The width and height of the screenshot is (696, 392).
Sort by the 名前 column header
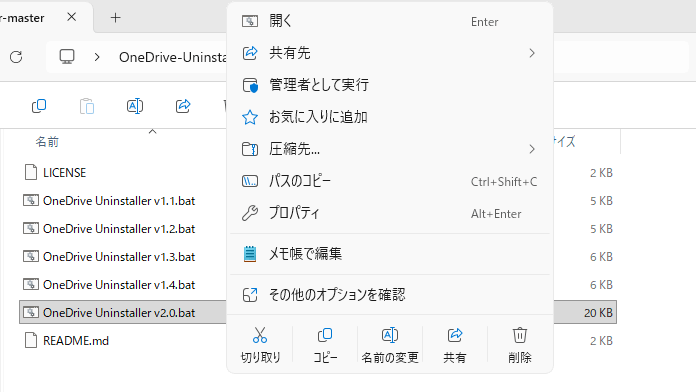pyautogui.click(x=47, y=142)
